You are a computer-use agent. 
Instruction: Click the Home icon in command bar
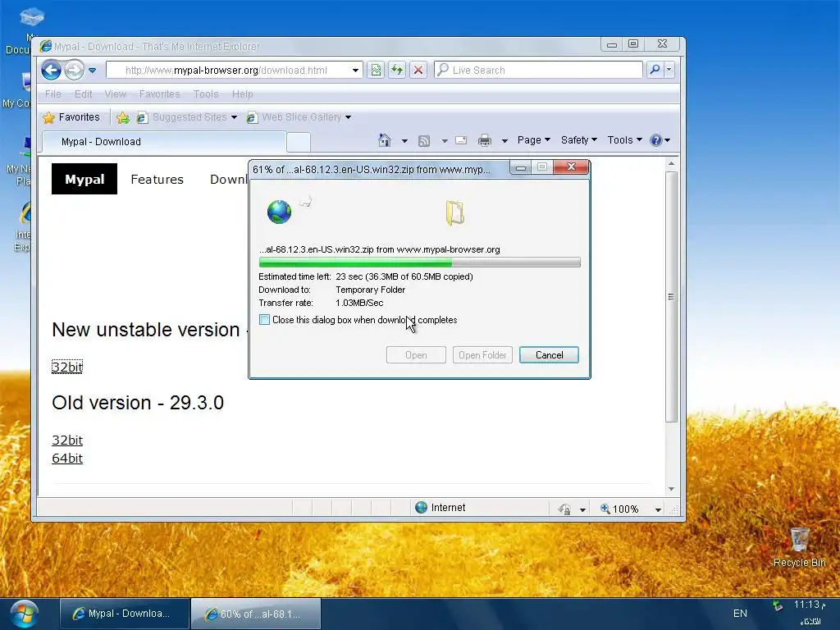click(384, 140)
